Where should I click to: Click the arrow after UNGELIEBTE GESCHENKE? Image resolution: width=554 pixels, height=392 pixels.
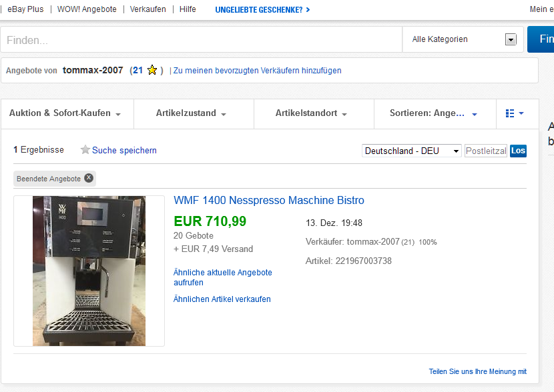[x=308, y=10]
